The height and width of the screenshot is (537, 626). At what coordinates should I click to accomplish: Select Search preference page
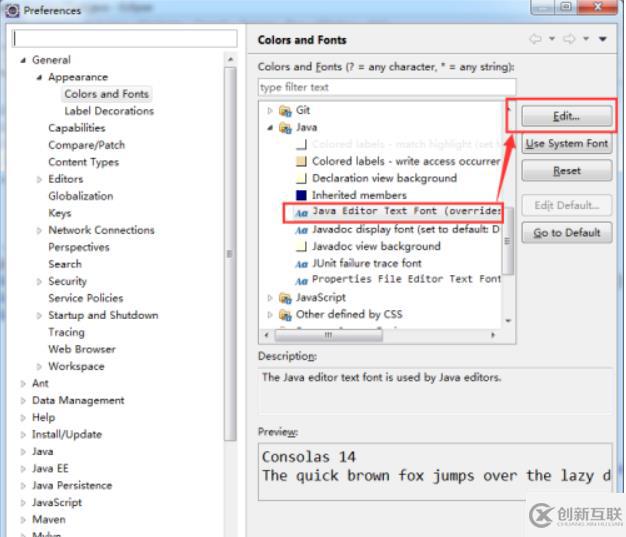65,264
